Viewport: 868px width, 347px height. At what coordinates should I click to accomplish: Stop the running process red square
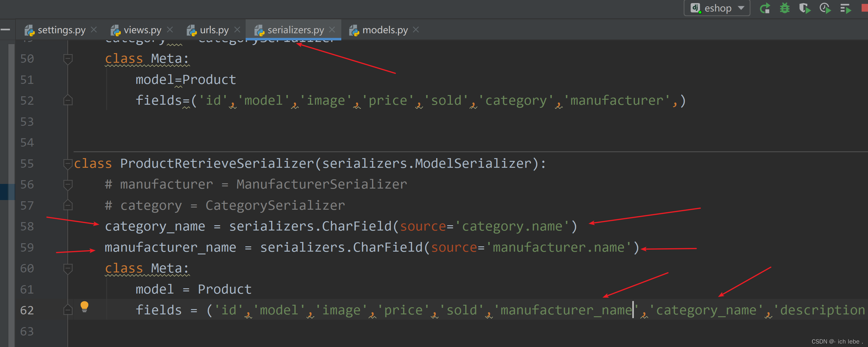(864, 8)
